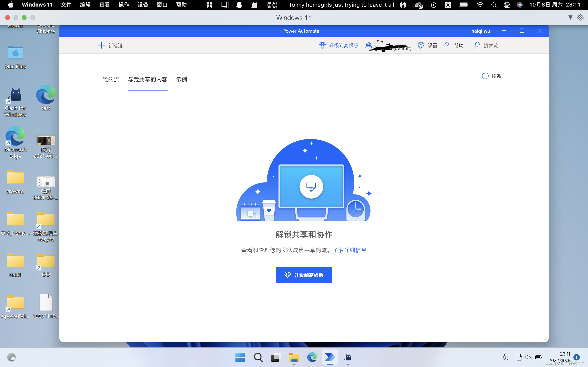Click the 帮助 question mark icon

447,45
